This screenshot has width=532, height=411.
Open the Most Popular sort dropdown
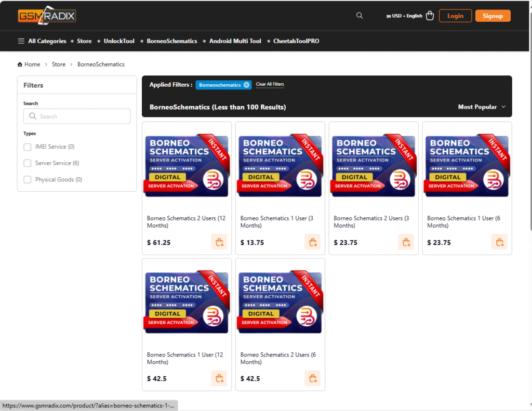coord(482,107)
